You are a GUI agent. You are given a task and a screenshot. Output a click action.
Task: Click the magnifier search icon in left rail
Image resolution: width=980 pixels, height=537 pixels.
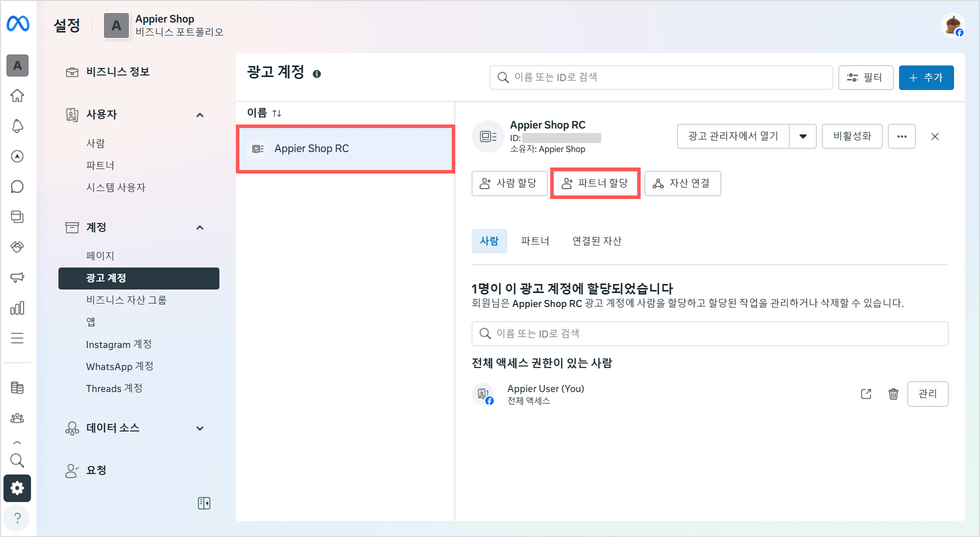coord(17,460)
